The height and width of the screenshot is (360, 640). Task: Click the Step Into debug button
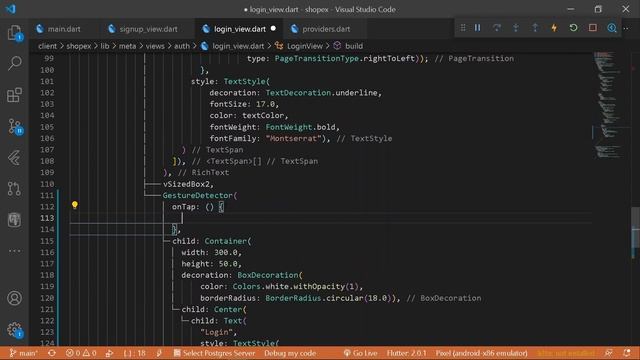click(516, 28)
